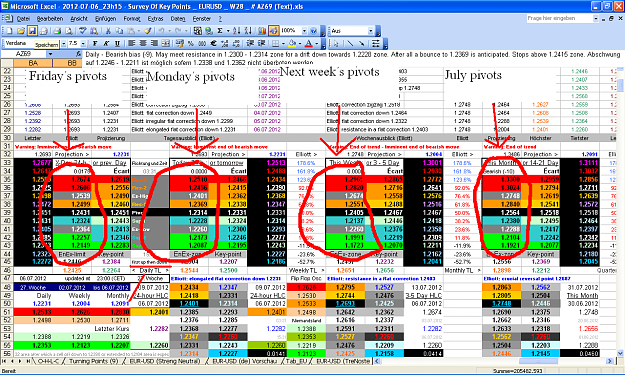The height and width of the screenshot is (375, 625).
Task: Apply Euro currency style
Action: coord(213,43)
